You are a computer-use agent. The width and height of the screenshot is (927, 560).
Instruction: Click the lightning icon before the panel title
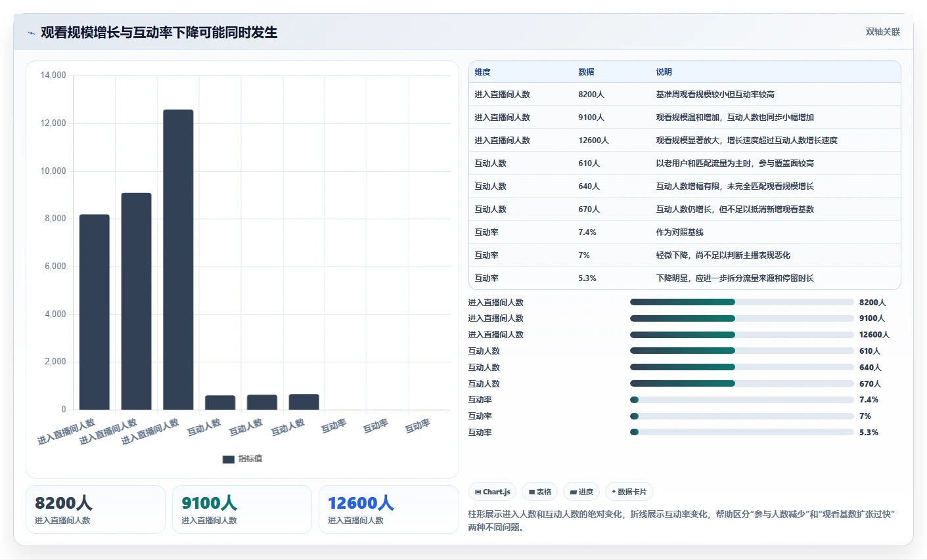tap(31, 33)
